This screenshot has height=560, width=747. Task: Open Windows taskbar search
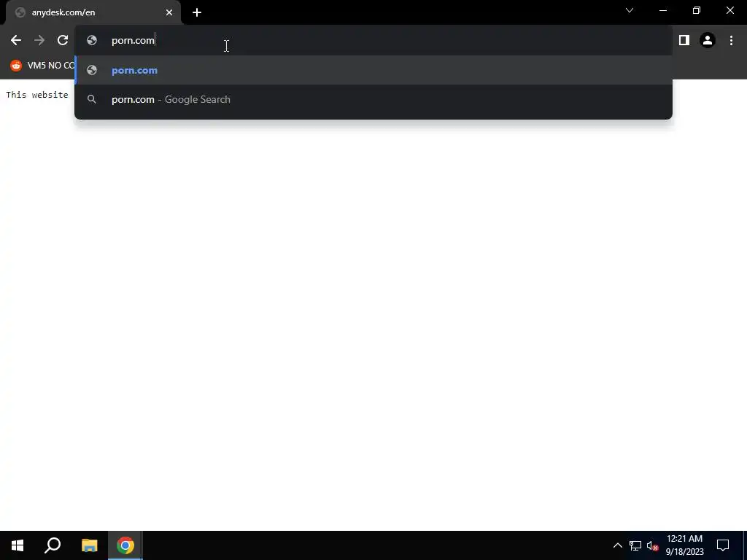pos(53,545)
